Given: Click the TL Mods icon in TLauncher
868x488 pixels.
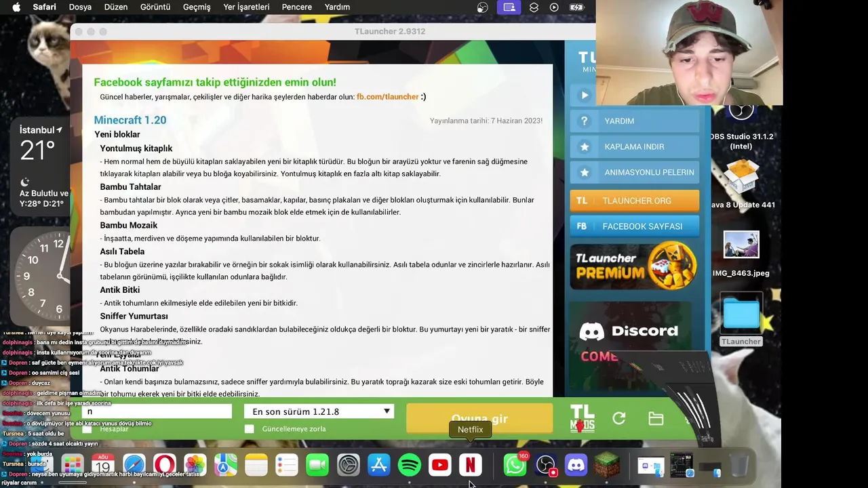Looking at the screenshot, I should pos(582,419).
